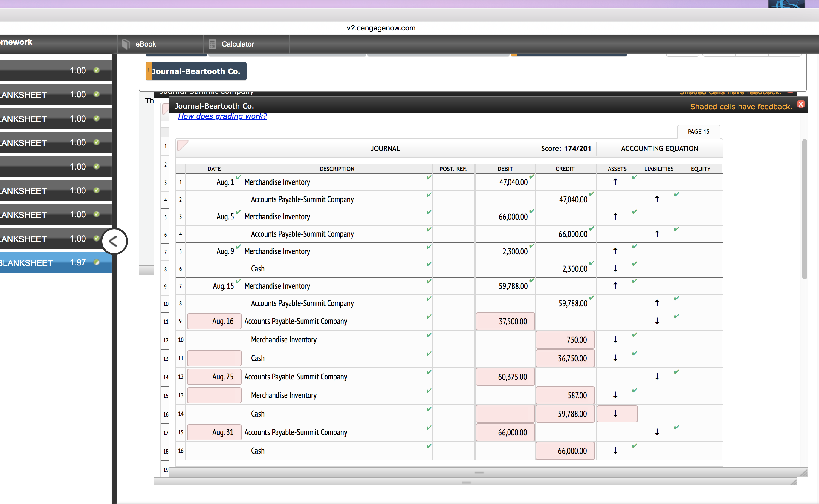819x504 pixels.
Task: Click the 750.00 credit field
Action: click(x=565, y=340)
